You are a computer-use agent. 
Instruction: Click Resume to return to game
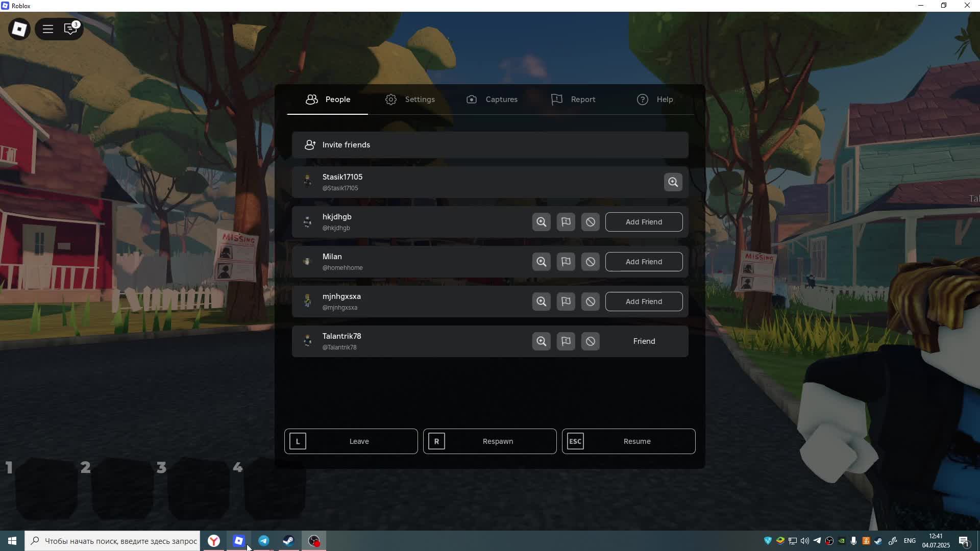[x=628, y=441]
